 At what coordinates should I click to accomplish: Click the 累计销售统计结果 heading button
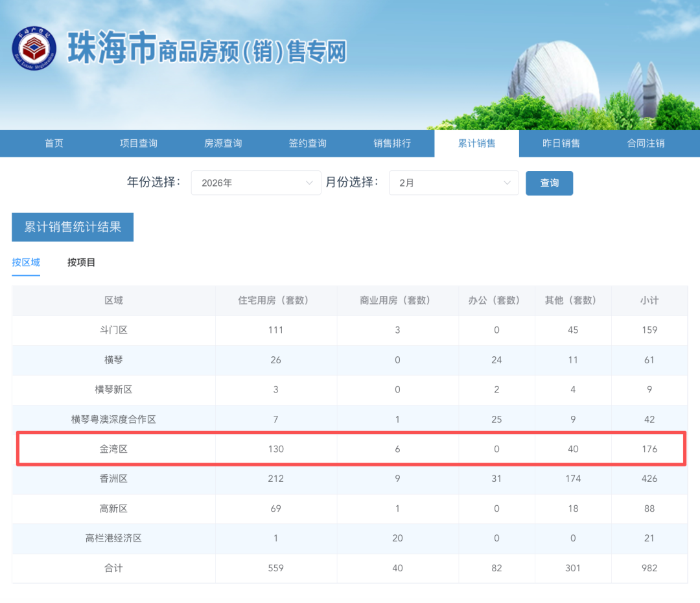pyautogui.click(x=73, y=227)
